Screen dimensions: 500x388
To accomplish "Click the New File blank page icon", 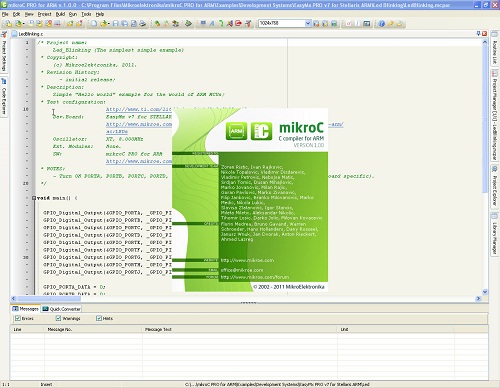I will 94,23.
